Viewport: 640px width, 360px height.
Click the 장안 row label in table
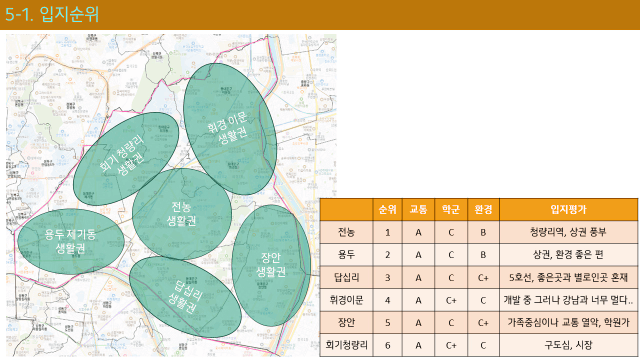(346, 322)
